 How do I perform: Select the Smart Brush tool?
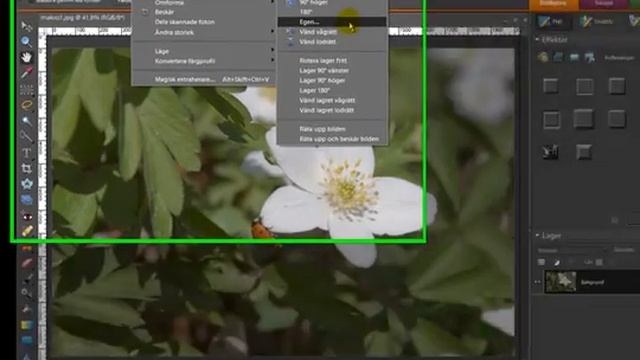[x=27, y=293]
